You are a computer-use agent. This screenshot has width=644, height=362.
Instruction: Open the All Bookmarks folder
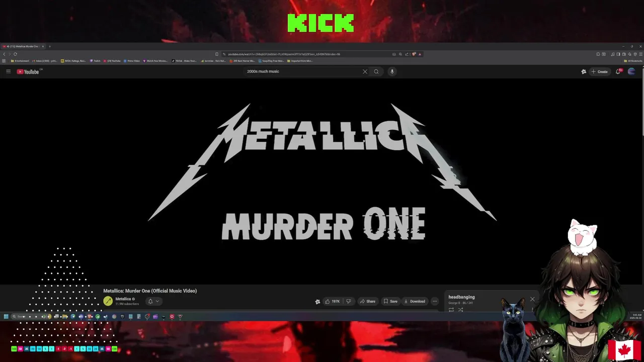coord(633,61)
